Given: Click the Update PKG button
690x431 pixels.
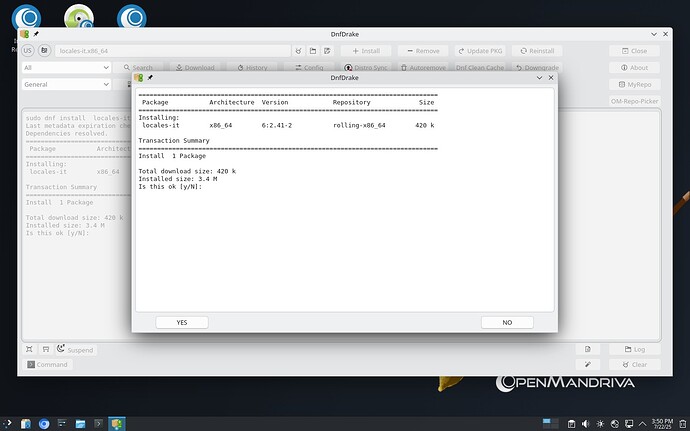Looking at the screenshot, I should (x=480, y=51).
